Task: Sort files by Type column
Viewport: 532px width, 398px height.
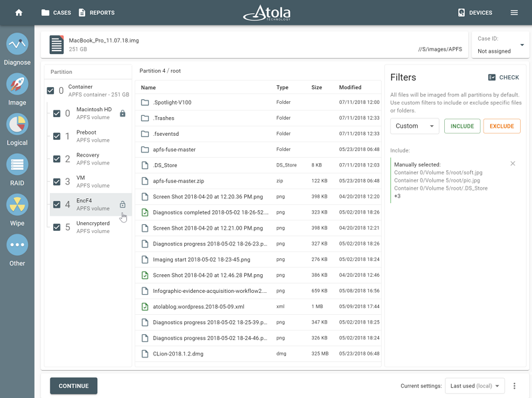Action: pyautogui.click(x=282, y=87)
